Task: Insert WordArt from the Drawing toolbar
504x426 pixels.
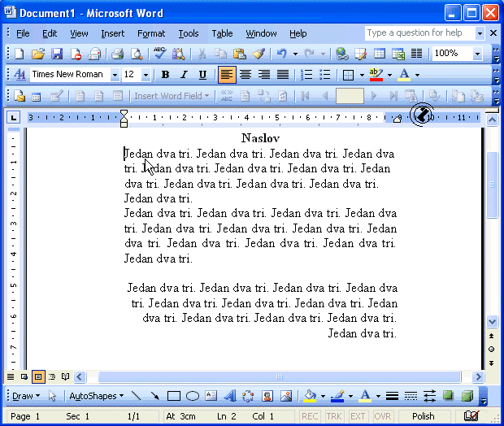Action: pyautogui.click(x=230, y=396)
